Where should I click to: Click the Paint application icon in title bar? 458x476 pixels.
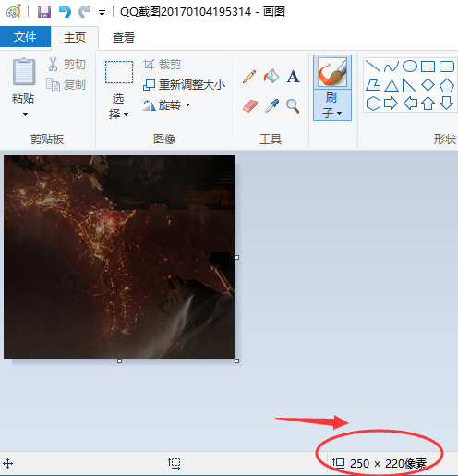pos(14,11)
